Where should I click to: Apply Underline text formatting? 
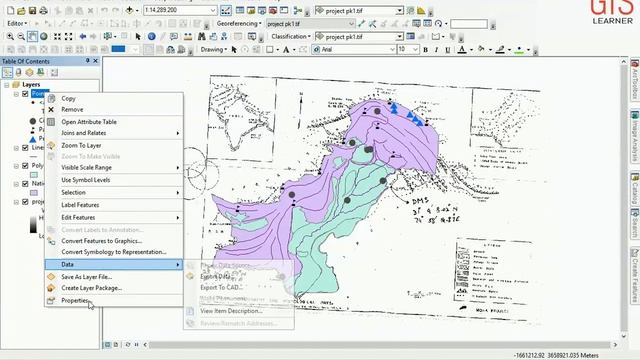[x=447, y=50]
